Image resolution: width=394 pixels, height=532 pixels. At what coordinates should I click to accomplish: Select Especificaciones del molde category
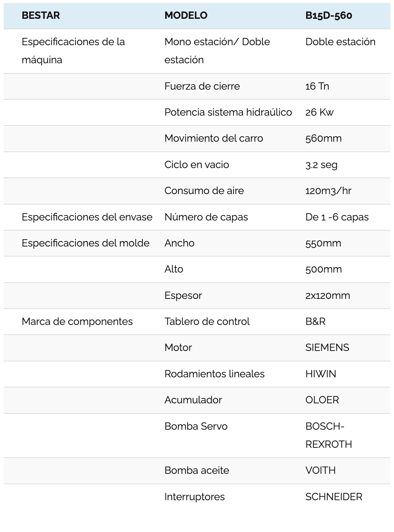click(85, 243)
